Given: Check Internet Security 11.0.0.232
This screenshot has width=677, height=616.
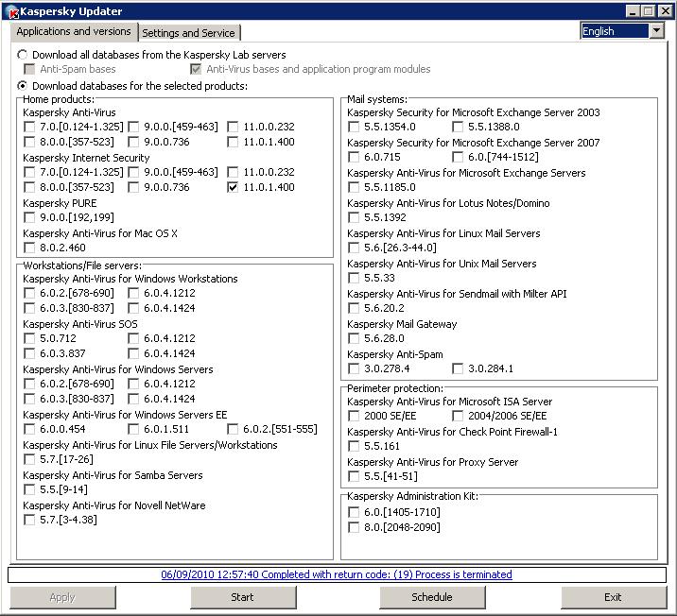Looking at the screenshot, I should pos(233,172).
